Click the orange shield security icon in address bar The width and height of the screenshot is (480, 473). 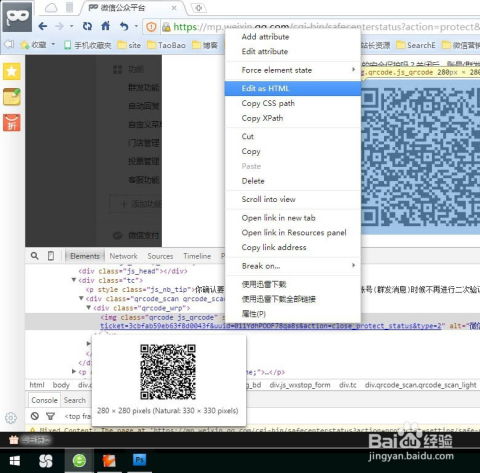151,27
